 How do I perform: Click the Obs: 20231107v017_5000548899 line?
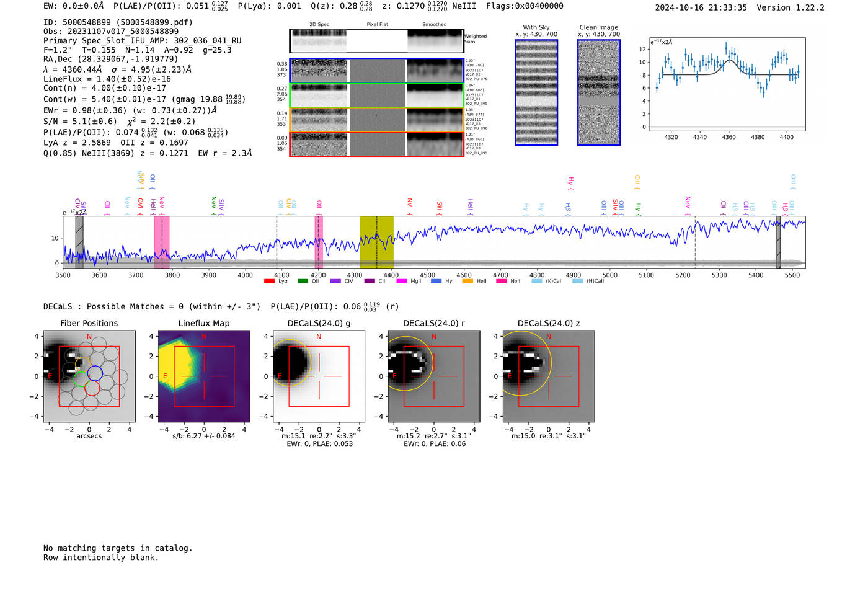click(111, 31)
